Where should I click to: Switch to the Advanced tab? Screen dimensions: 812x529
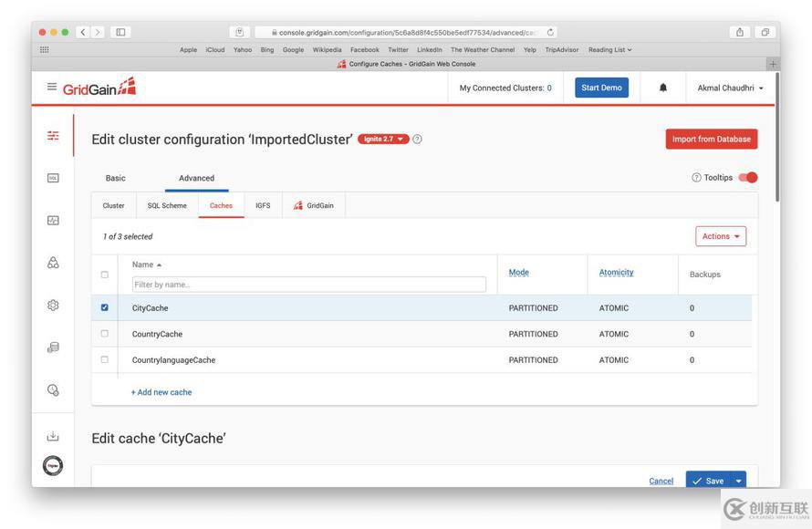coord(196,178)
